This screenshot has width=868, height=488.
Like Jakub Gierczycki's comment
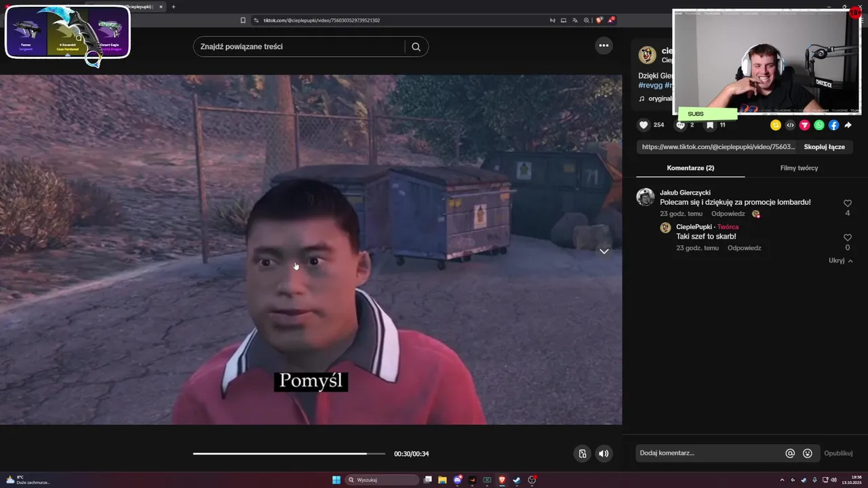tap(847, 203)
